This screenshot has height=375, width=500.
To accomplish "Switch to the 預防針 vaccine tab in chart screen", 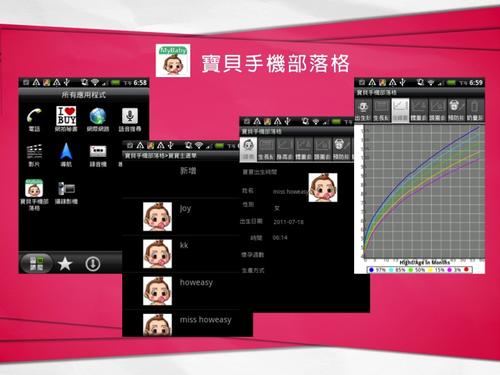I will [x=456, y=110].
